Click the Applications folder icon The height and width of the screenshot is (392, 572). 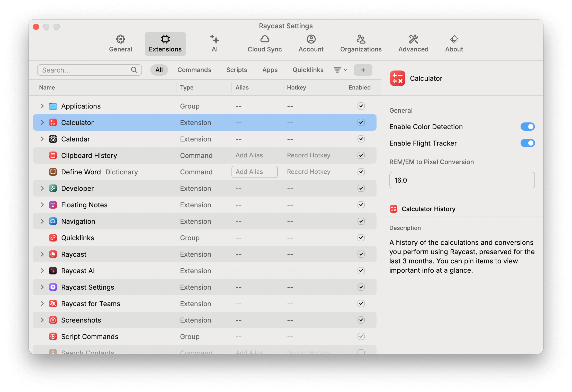(53, 106)
